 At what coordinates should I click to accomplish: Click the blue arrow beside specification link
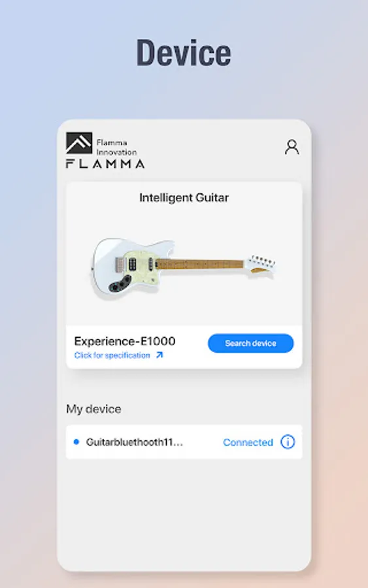pyautogui.click(x=159, y=355)
